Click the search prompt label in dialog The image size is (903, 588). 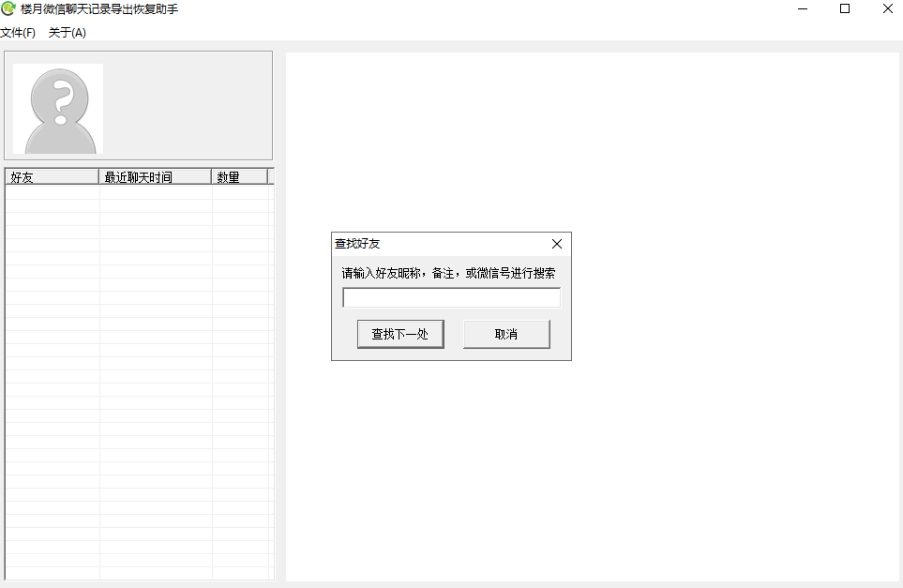pos(448,274)
